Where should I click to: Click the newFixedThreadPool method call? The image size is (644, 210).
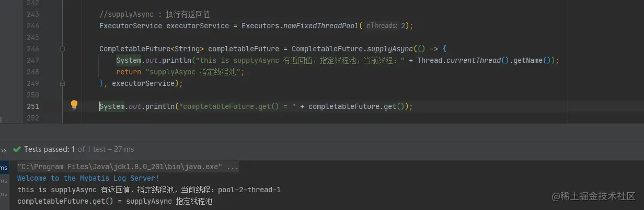click(321, 26)
